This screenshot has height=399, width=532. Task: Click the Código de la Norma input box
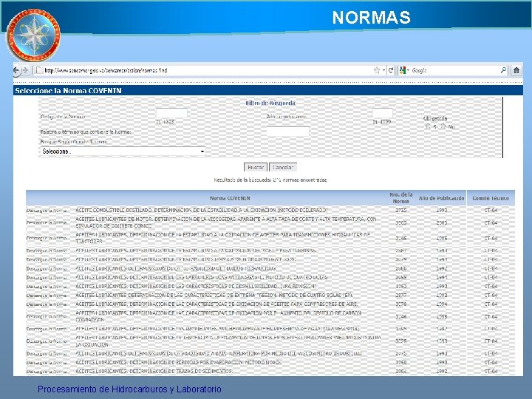click(x=171, y=113)
